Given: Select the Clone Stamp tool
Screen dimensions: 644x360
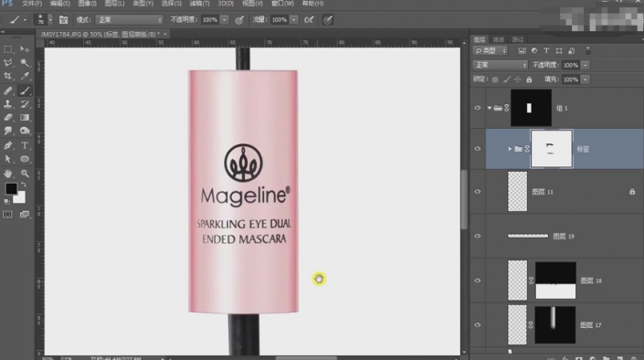Looking at the screenshot, I should click(8, 104).
